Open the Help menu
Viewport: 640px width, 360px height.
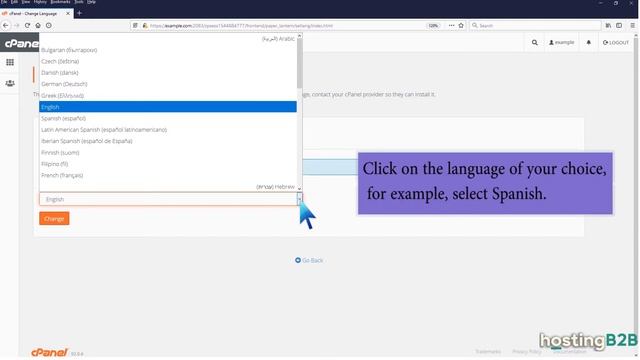(x=91, y=2)
